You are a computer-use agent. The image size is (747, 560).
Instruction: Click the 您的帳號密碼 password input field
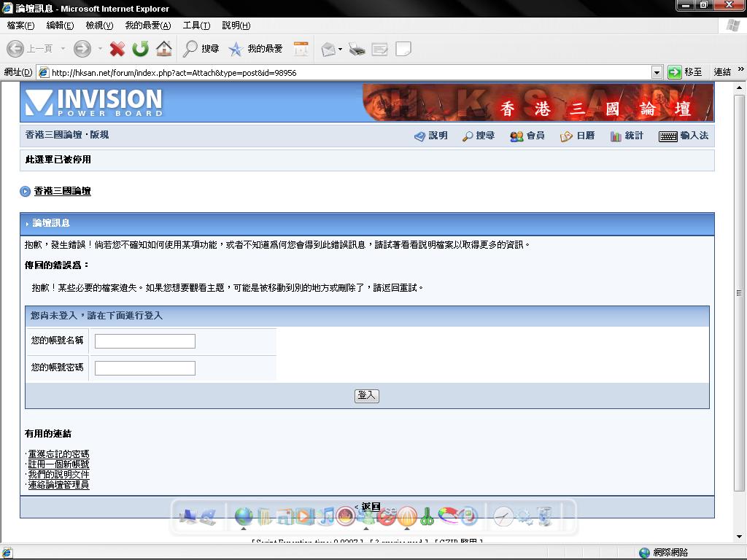point(145,368)
